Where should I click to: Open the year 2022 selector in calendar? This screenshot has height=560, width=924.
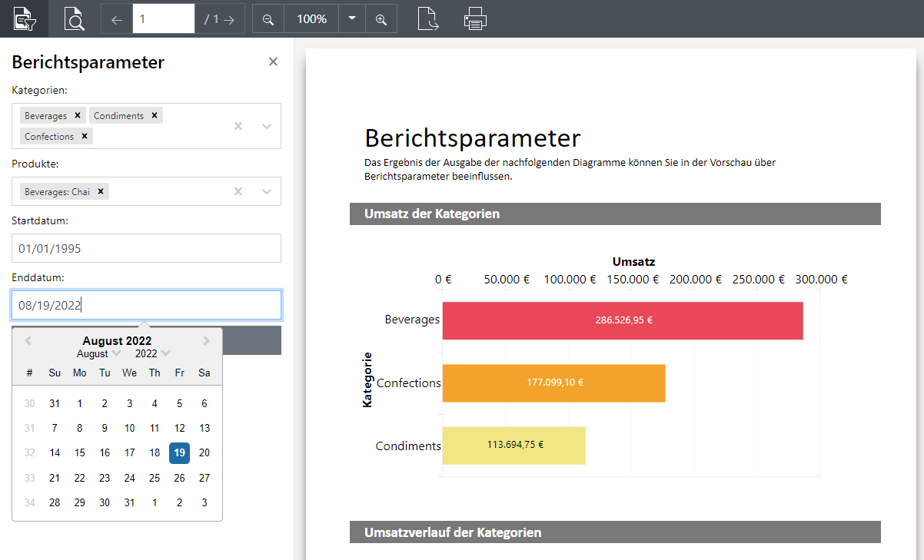click(x=152, y=354)
